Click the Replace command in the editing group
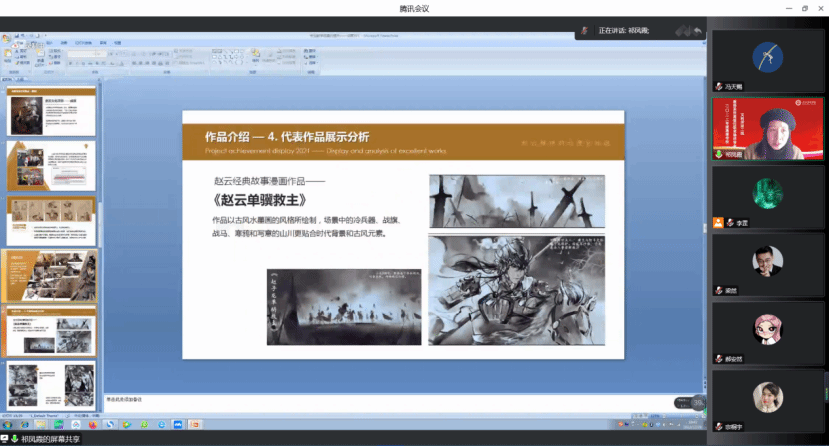The width and height of the screenshot is (830, 446). pos(310,57)
